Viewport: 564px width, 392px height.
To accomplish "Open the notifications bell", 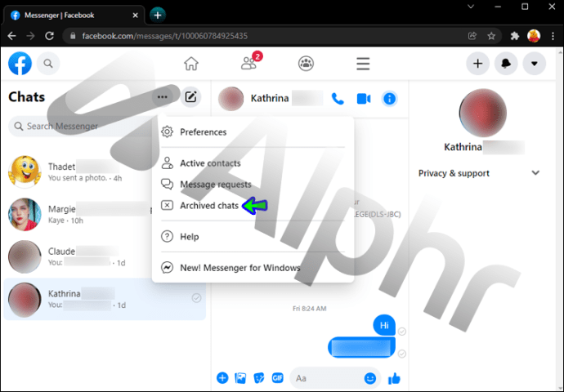I will (x=506, y=64).
